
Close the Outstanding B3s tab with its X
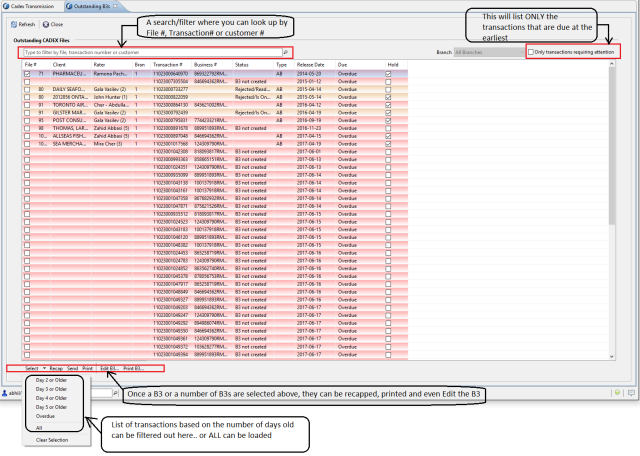pyautogui.click(x=115, y=6)
